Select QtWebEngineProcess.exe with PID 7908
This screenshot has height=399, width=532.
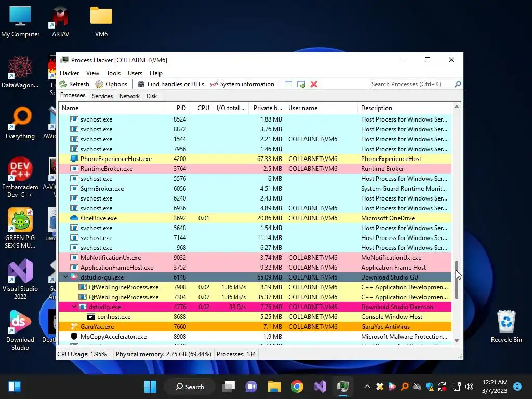coord(255,287)
